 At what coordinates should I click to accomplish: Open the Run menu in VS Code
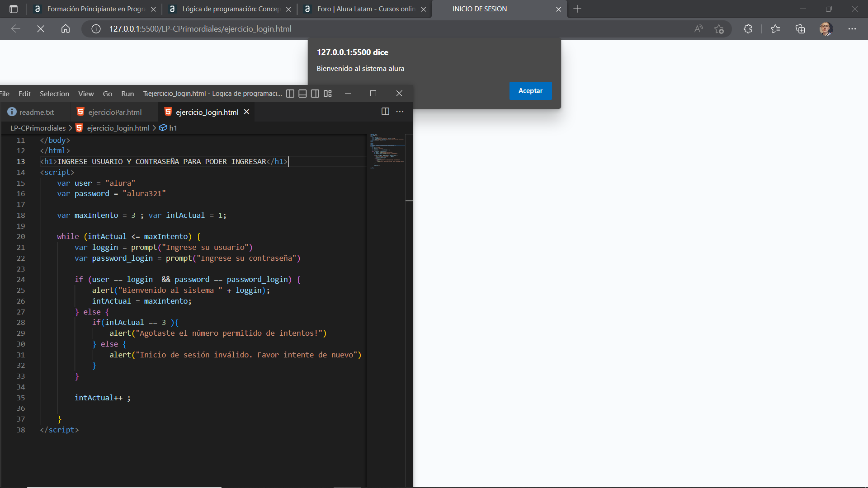pyautogui.click(x=127, y=94)
